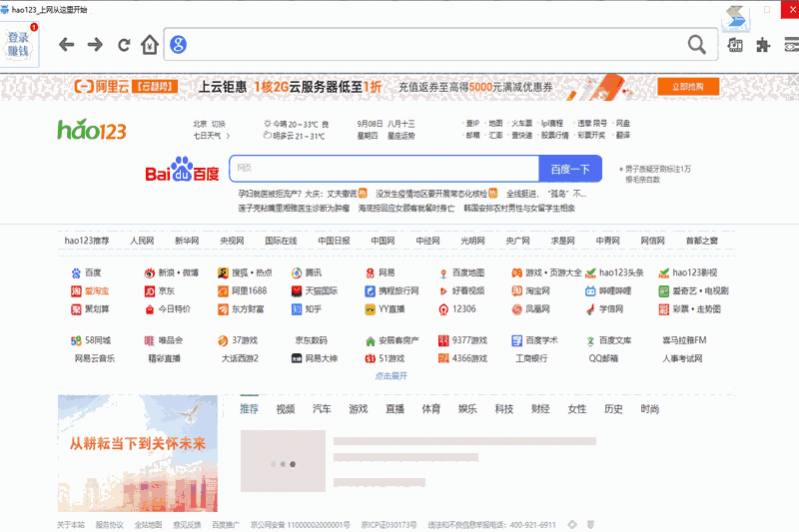The image size is (799, 532).
Task: Open 意见反馈 footer link
Action: 187,524
